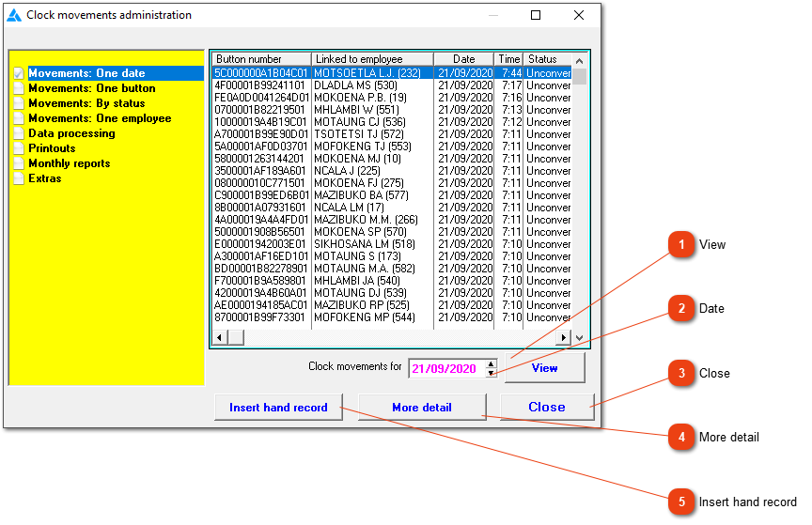Click the page icon beside 'Movements: By status'
Screen dimensions: 812x525
coord(19,103)
